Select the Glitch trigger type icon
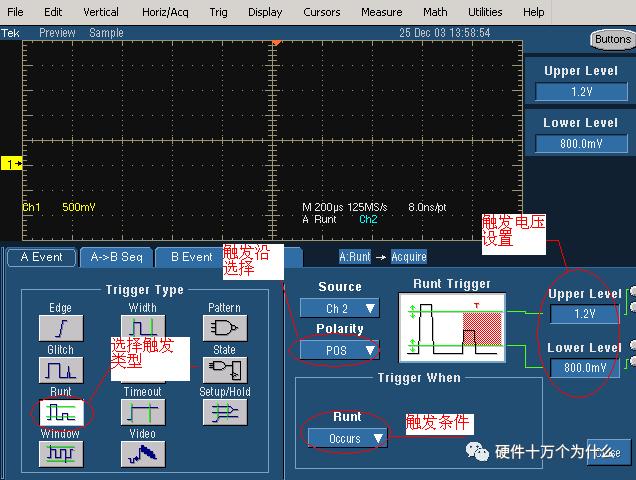Viewport: 636px width, 480px height. point(61,370)
